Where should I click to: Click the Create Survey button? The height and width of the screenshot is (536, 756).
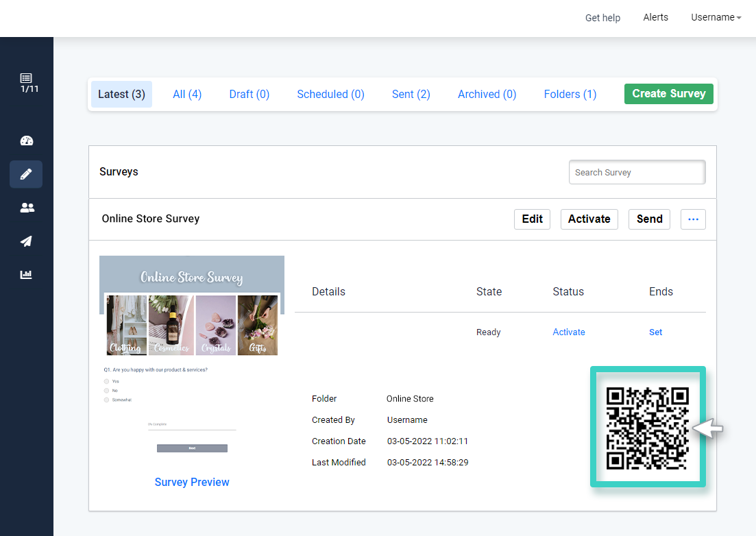[x=669, y=93]
